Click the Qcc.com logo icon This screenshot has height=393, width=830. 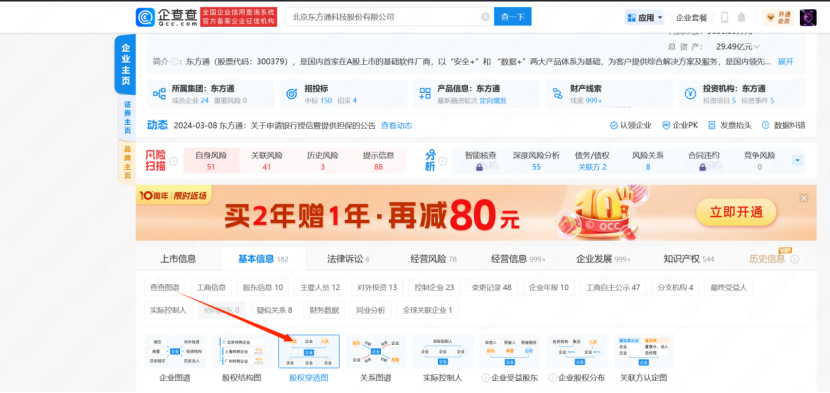click(145, 17)
